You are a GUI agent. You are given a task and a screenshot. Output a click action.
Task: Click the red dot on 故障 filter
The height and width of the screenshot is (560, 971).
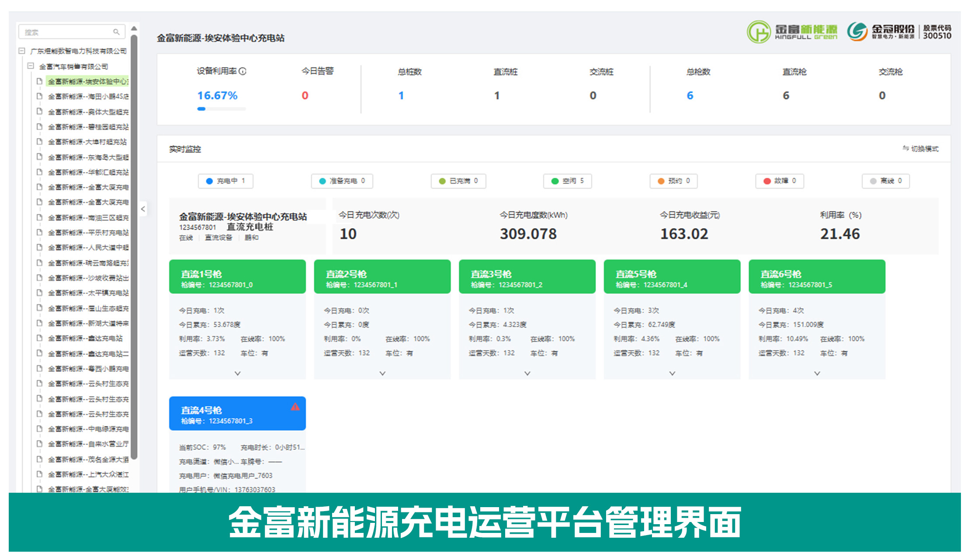766,181
